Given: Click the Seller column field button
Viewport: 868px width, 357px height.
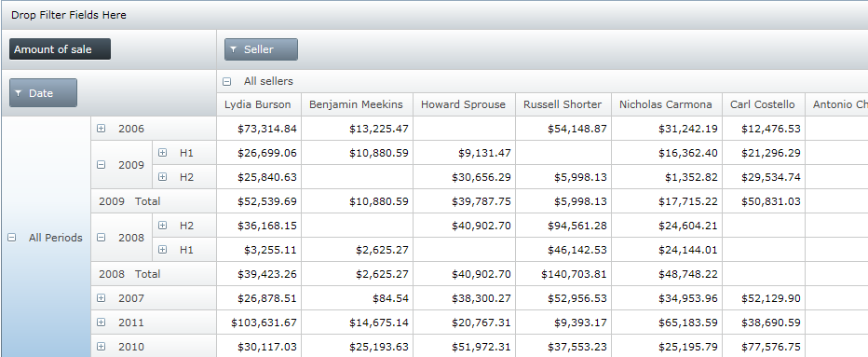Looking at the screenshot, I should [261, 49].
